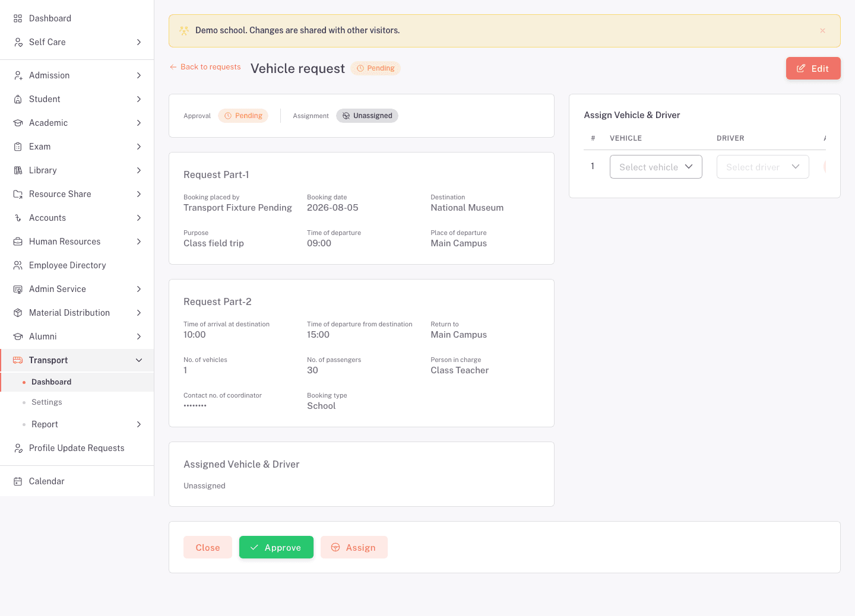Expand the Self Care chevron
This screenshot has height=616, width=855.
pyautogui.click(x=139, y=42)
